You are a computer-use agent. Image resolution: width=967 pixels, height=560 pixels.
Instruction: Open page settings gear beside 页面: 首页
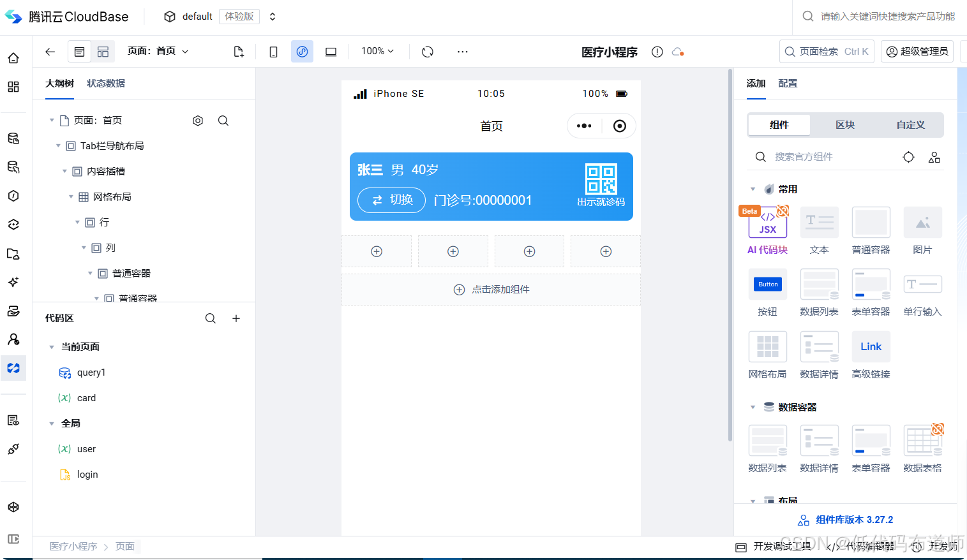click(x=197, y=121)
